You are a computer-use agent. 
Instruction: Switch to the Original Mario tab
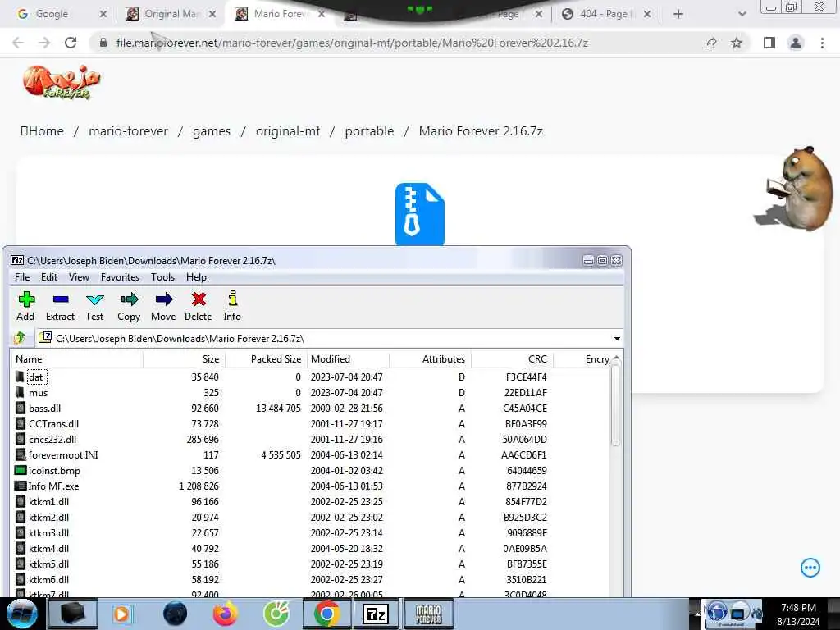pos(171,14)
